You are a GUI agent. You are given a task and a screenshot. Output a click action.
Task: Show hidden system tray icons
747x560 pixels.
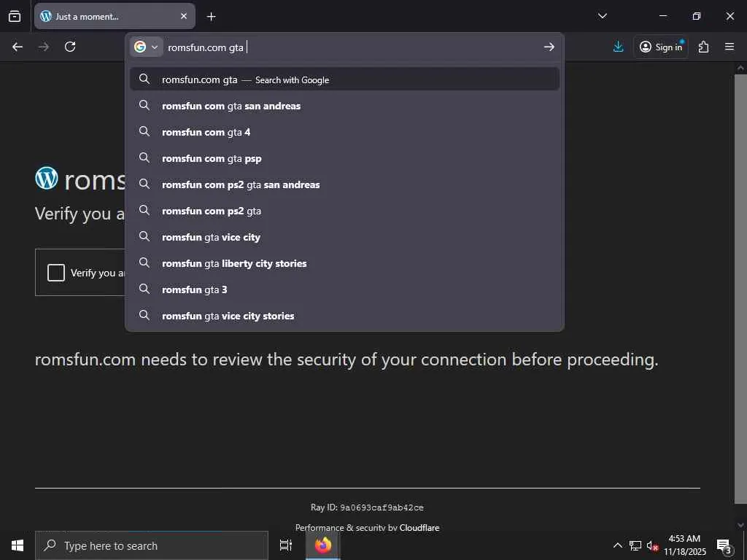click(x=617, y=545)
